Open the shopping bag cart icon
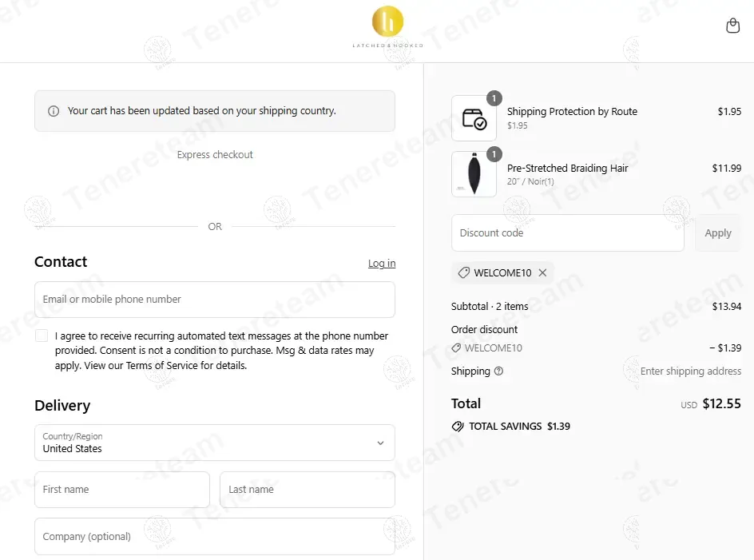Screen dimensions: 754x560 point(732,26)
